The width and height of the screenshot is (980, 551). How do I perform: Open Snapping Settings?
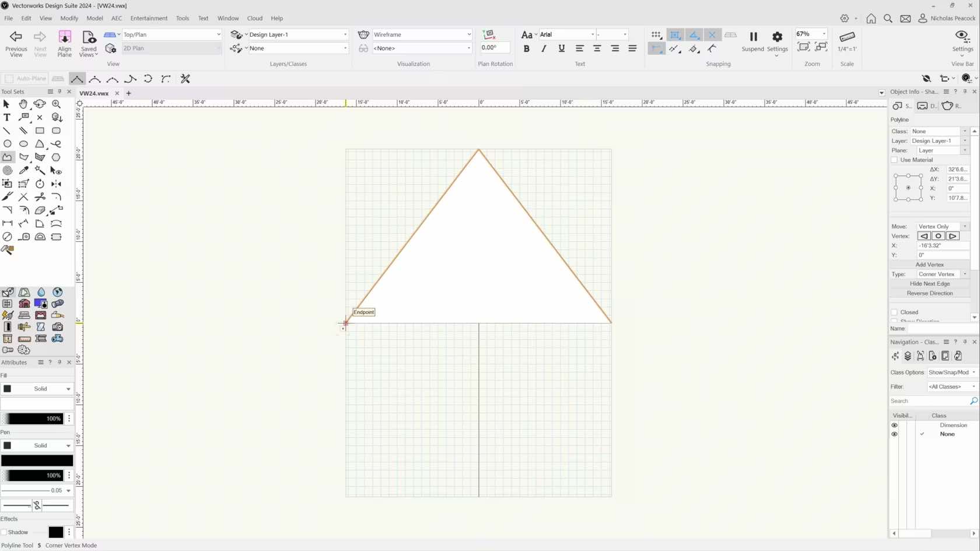(777, 43)
